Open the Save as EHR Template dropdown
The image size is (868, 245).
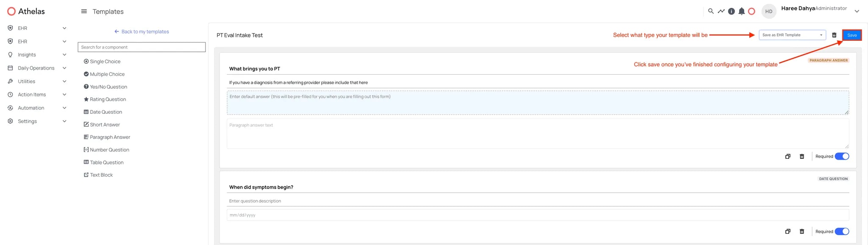792,35
